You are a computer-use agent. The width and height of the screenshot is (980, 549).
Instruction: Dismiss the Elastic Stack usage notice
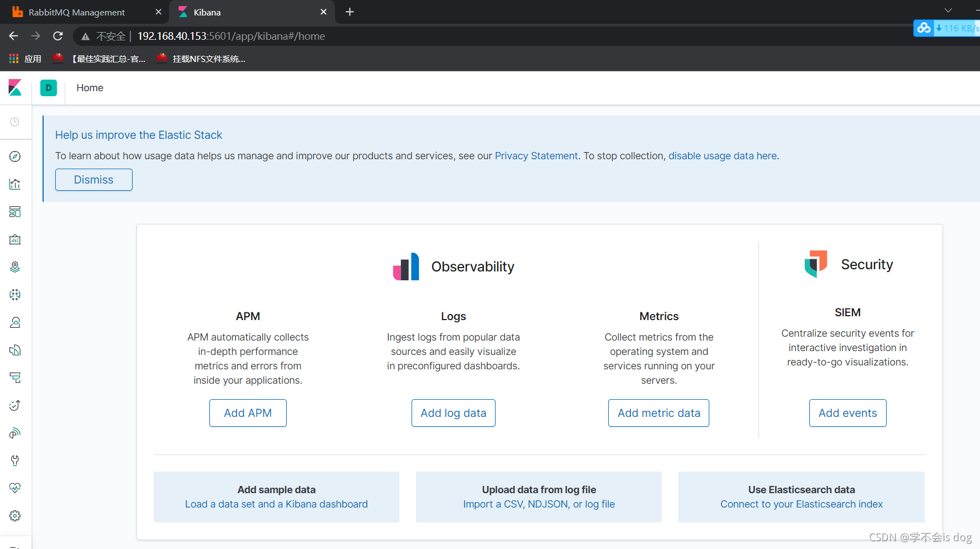tap(93, 180)
